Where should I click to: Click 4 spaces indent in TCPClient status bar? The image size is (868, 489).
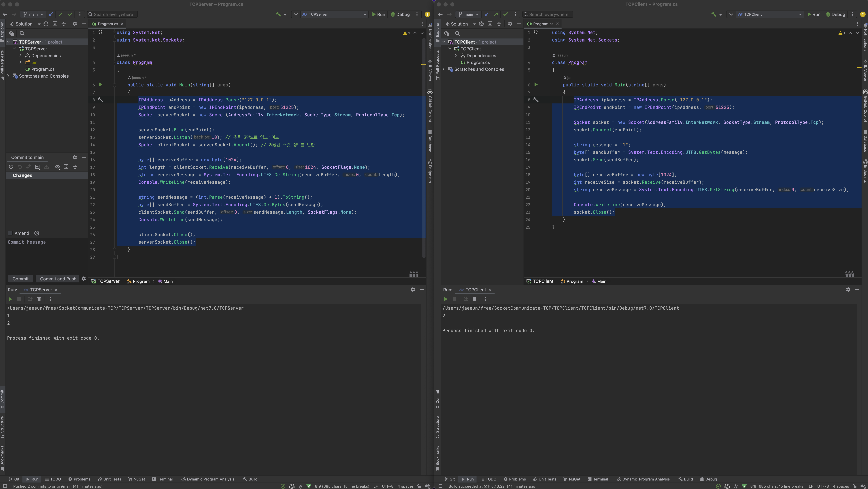tap(841, 486)
